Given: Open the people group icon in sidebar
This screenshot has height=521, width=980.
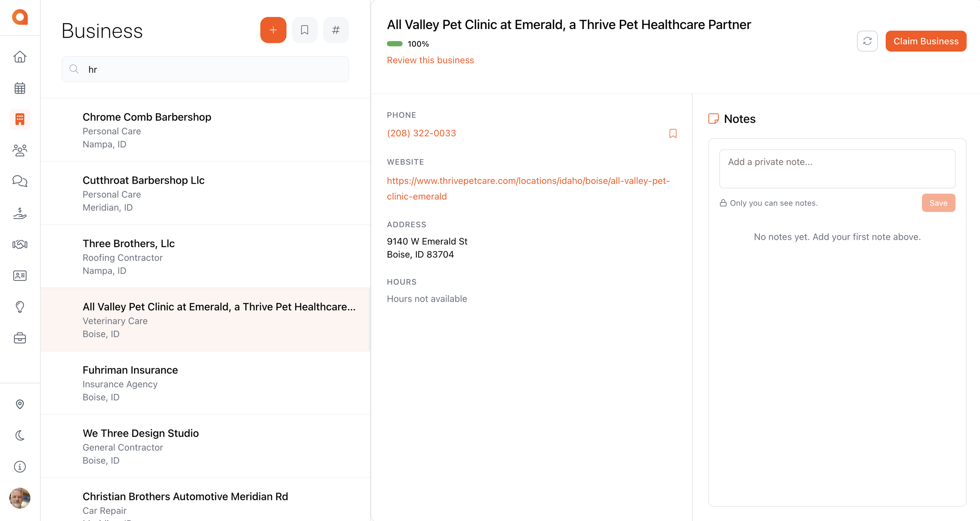Looking at the screenshot, I should pyautogui.click(x=20, y=150).
